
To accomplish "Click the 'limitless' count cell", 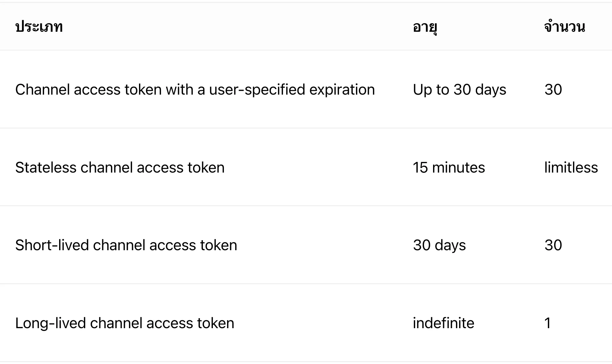I will pyautogui.click(x=571, y=168).
